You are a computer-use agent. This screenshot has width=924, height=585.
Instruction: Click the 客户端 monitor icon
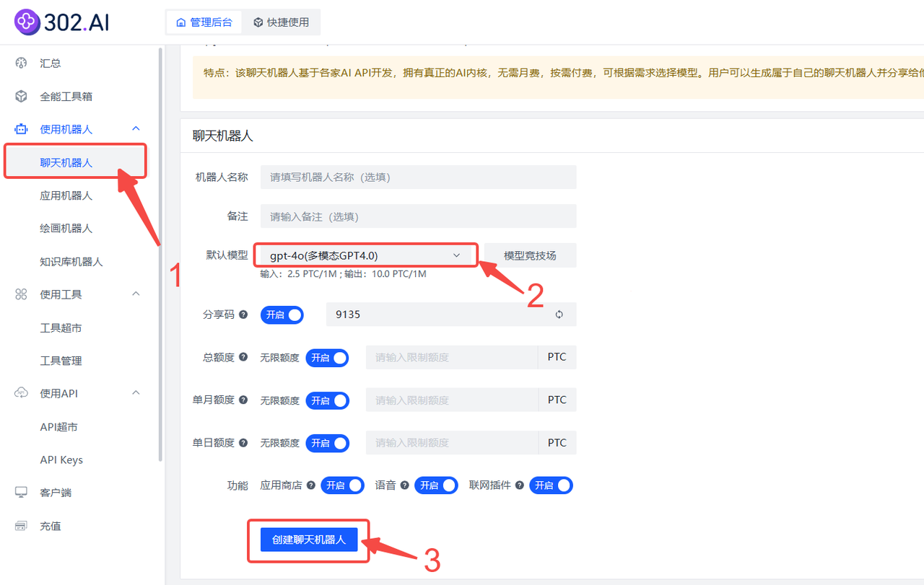(x=22, y=493)
